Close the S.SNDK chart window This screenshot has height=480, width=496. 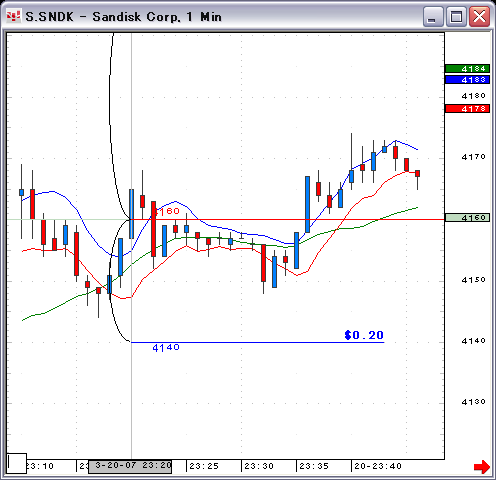coord(479,17)
